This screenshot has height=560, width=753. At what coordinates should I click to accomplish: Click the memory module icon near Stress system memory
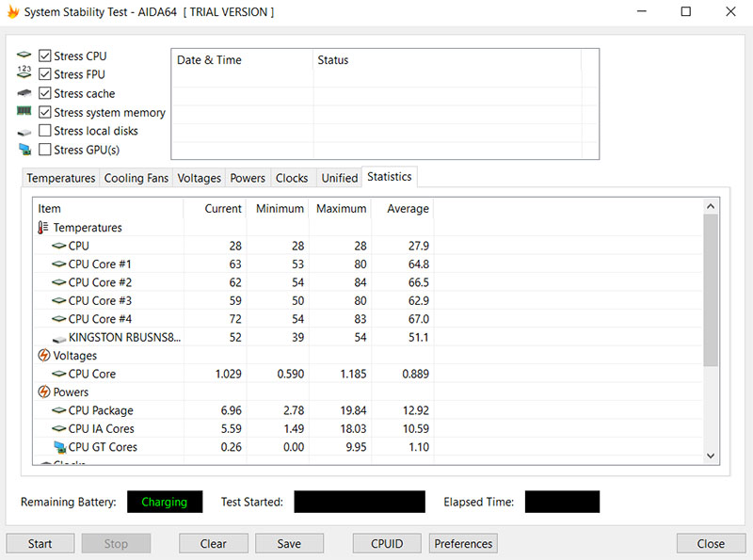(x=24, y=112)
